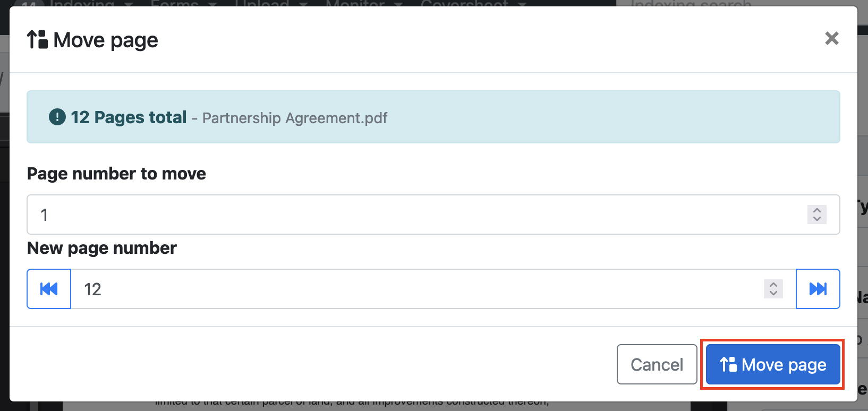Confirm with the blue Move page button
Screen dimensions: 868x411
click(x=773, y=365)
